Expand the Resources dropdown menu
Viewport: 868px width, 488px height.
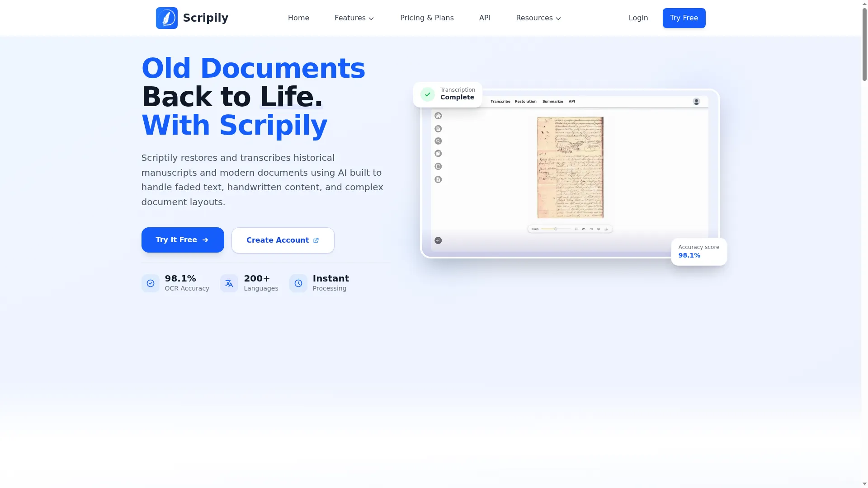click(538, 18)
